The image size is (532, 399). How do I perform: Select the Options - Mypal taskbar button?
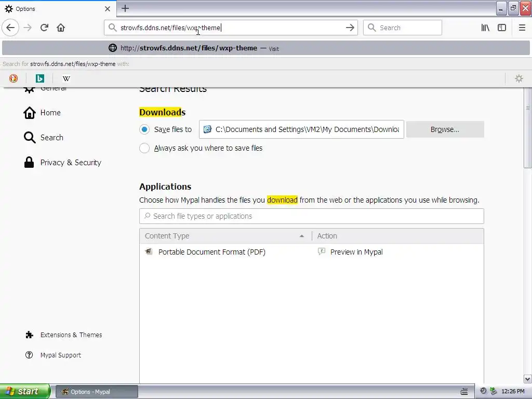click(97, 392)
